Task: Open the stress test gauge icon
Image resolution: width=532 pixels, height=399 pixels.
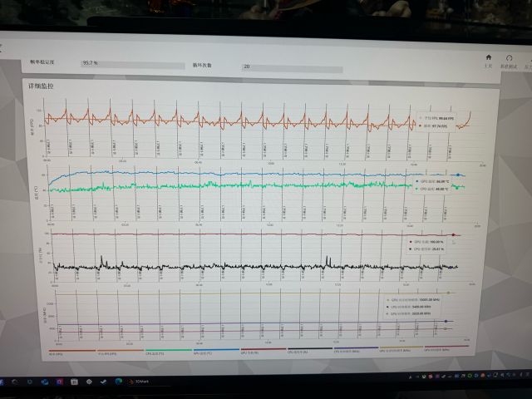Action: [509, 59]
